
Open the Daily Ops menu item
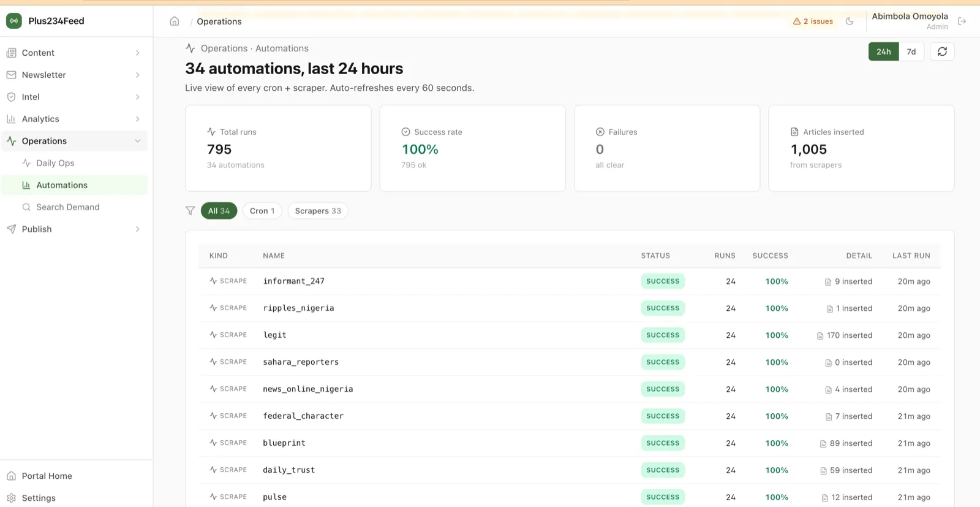coord(75,163)
